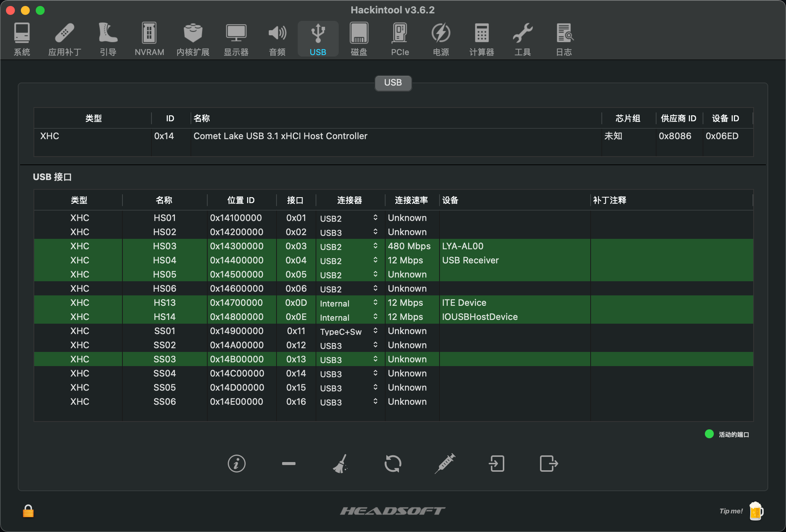Click the syringe inject icon
The image size is (786, 532).
click(445, 464)
